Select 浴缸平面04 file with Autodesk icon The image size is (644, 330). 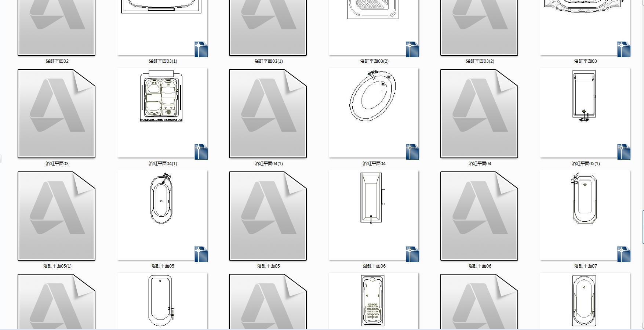[x=479, y=113]
